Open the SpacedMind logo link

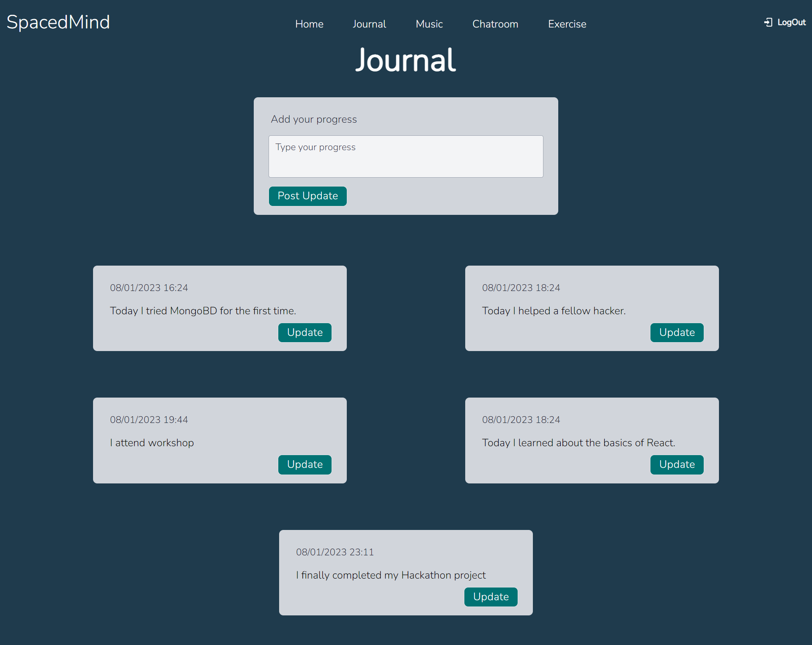(58, 22)
